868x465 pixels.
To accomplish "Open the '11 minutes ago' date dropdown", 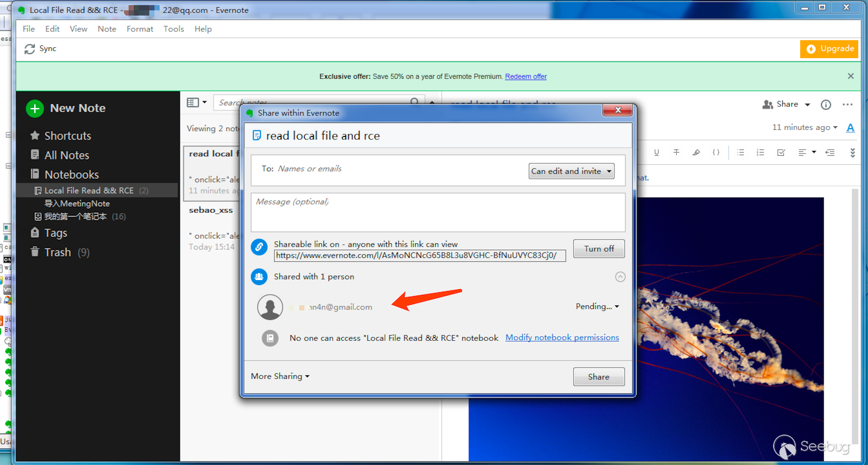I will [x=805, y=127].
